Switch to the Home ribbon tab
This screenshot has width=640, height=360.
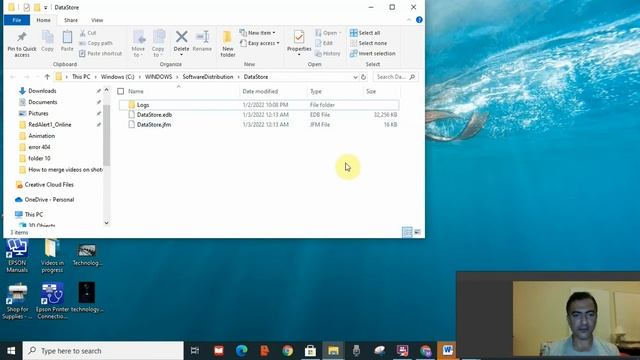(x=44, y=20)
